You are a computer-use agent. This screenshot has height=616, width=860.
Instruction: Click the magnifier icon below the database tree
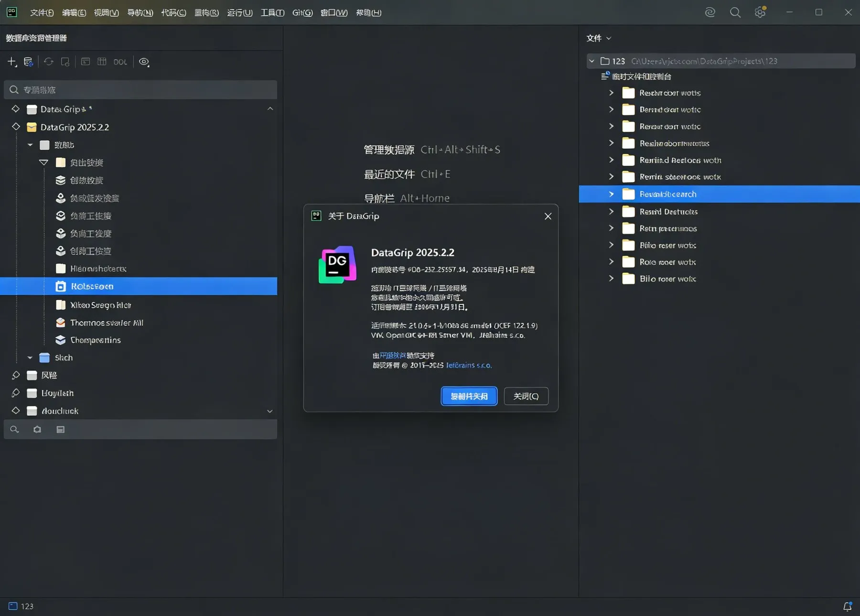[x=14, y=429]
